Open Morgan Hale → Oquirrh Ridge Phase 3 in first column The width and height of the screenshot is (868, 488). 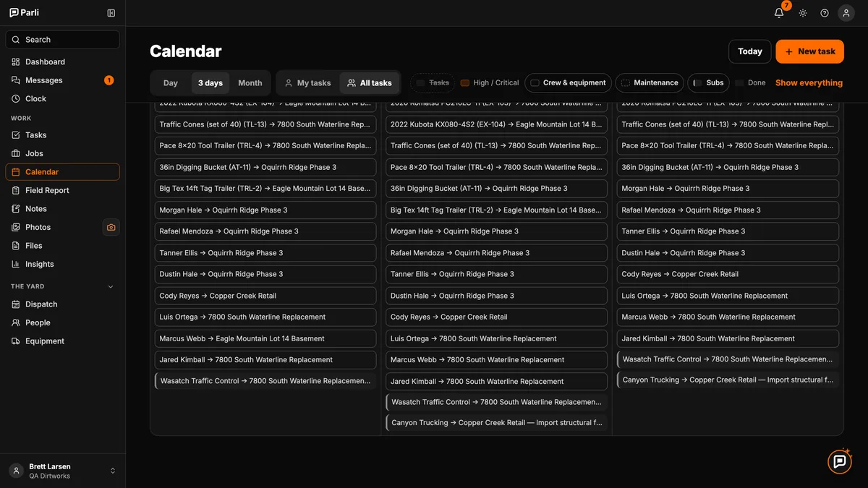[x=265, y=210]
